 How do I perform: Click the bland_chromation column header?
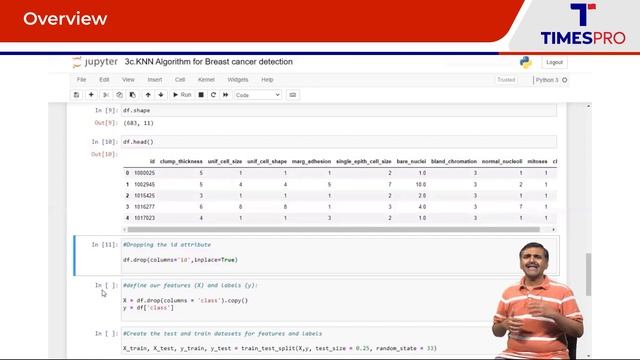click(x=454, y=162)
